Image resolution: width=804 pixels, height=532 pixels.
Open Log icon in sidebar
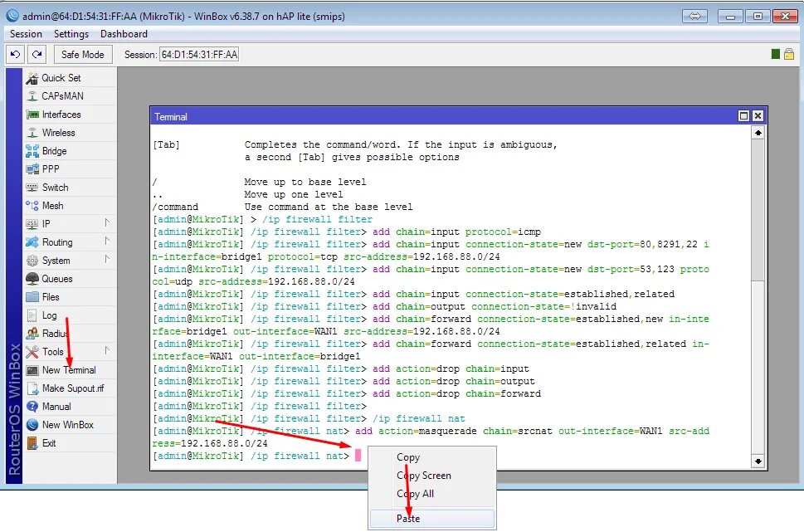[32, 315]
